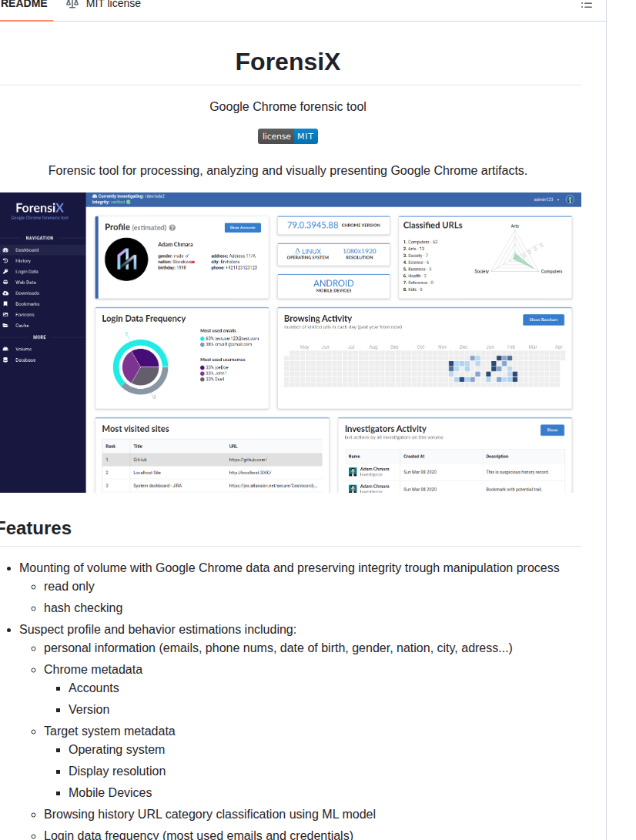The width and height of the screenshot is (636, 840).
Task: Open the README outline list icon
Action: (x=587, y=5)
